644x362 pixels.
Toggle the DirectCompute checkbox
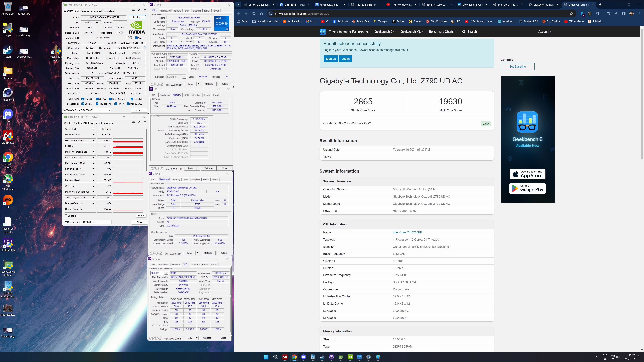coord(110,99)
